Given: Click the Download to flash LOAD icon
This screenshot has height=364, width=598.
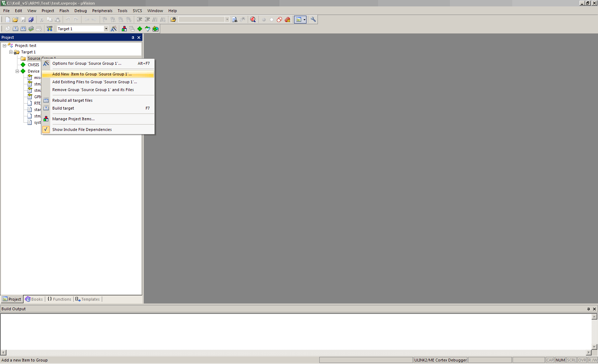Looking at the screenshot, I should (49, 29).
